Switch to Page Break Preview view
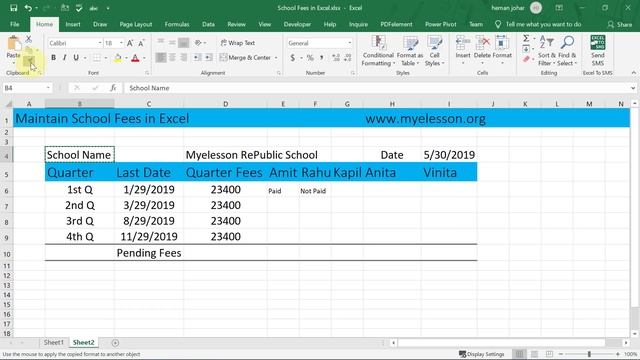 (549, 354)
